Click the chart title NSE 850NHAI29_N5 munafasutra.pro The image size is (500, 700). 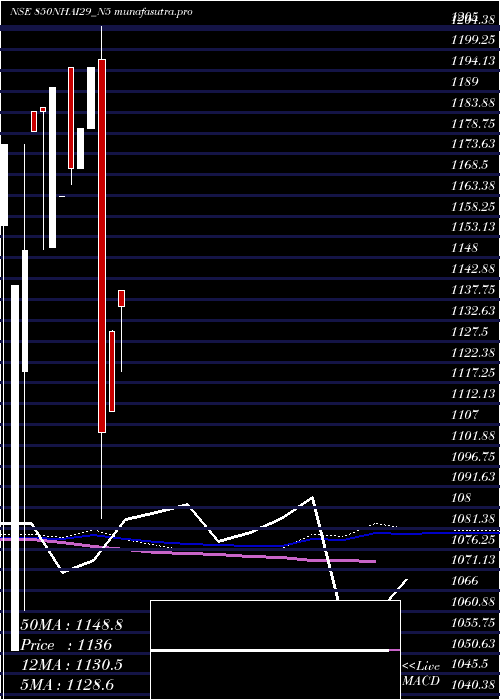[x=101, y=12]
